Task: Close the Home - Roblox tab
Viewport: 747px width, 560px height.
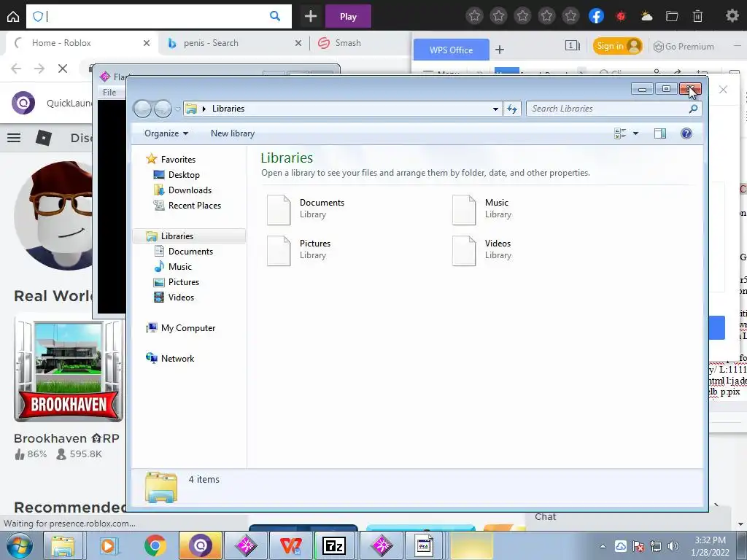Action: click(146, 43)
